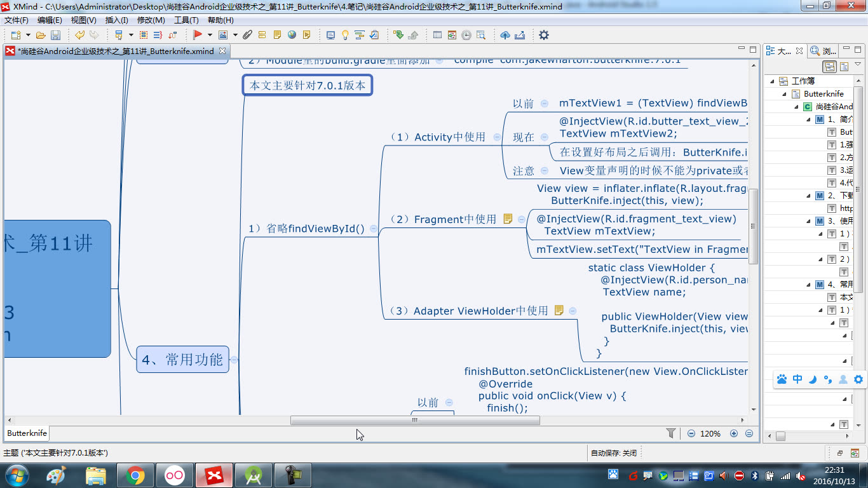This screenshot has width=868, height=488.
Task: Open dropdown arrow next to red flag marker
Action: 210,35
